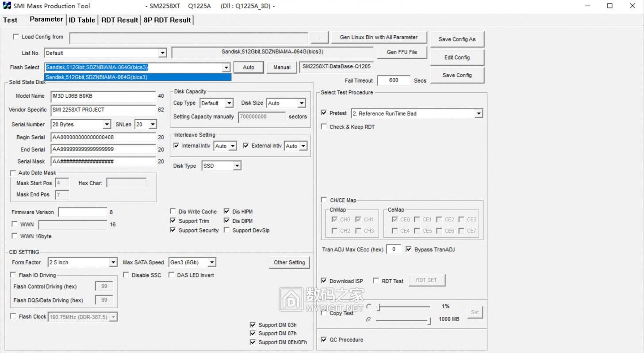This screenshot has height=353, width=644.
Task: Toggle the Support Trim checkbox
Action: pyautogui.click(x=173, y=221)
